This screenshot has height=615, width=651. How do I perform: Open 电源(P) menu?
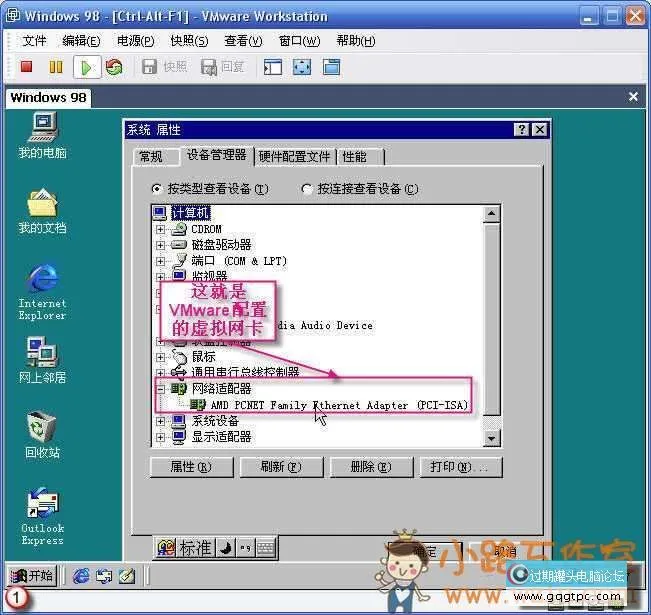point(135,41)
